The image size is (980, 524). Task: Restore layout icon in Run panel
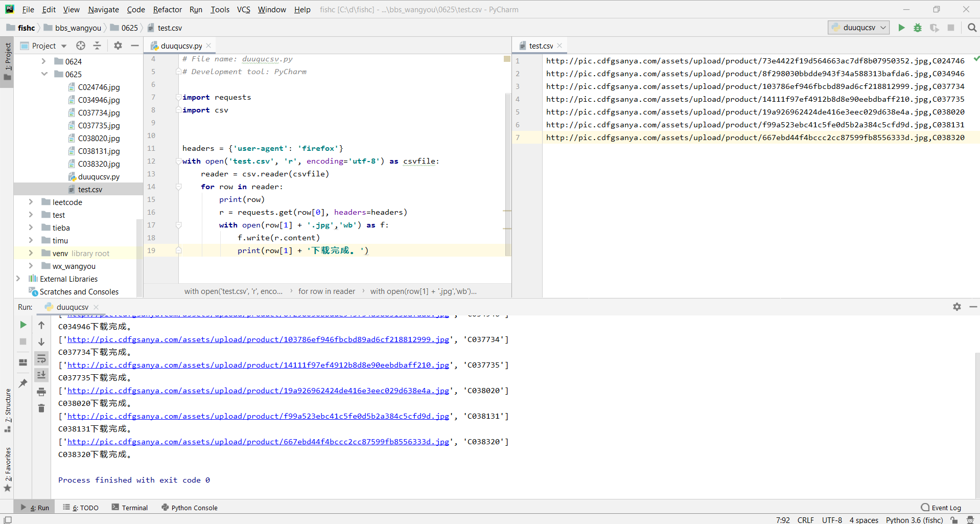pyautogui.click(x=23, y=362)
